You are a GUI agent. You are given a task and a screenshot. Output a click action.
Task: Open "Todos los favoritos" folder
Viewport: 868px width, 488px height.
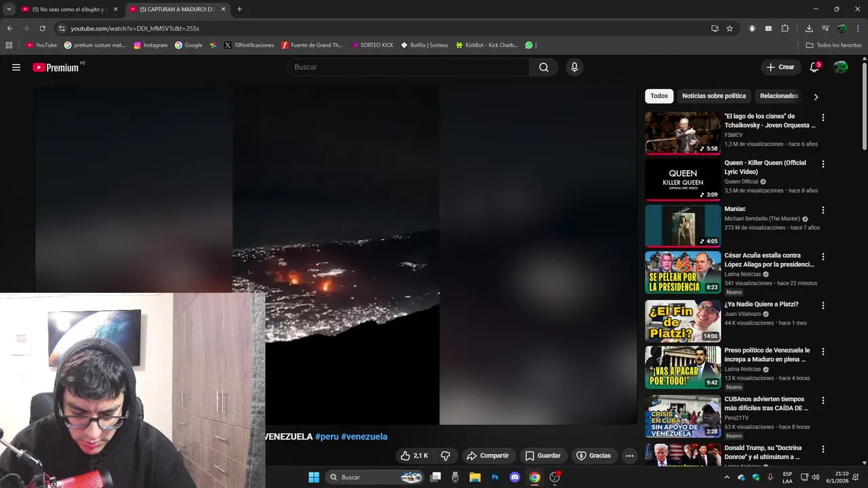pos(833,45)
